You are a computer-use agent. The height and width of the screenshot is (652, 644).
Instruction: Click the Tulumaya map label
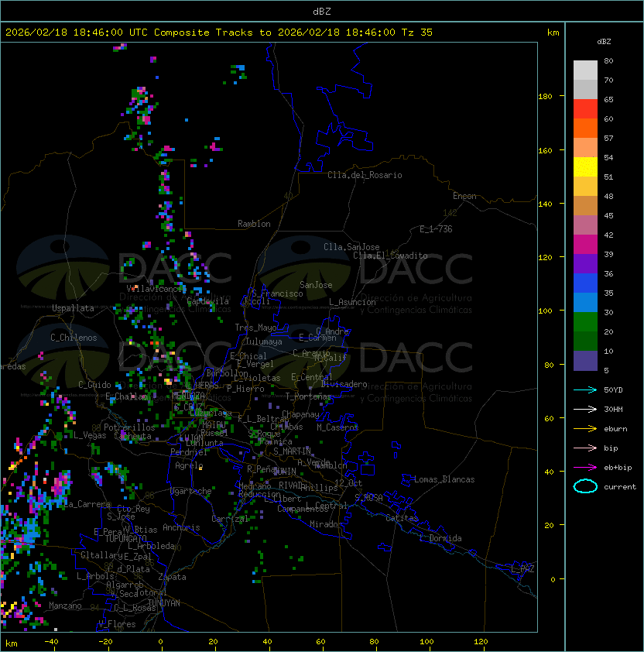(x=264, y=341)
